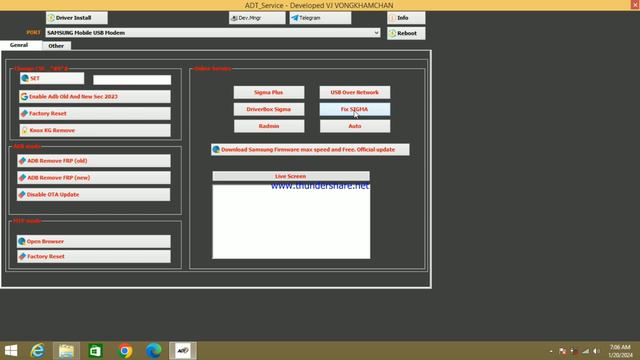Expand the SAMSUNG Mobile USB Modem port dropdown

(376, 33)
